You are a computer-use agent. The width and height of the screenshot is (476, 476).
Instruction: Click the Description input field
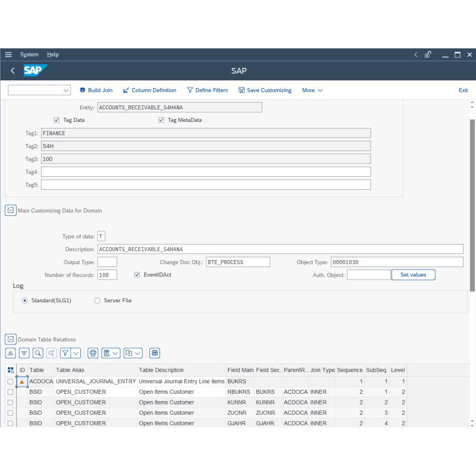pos(280,249)
